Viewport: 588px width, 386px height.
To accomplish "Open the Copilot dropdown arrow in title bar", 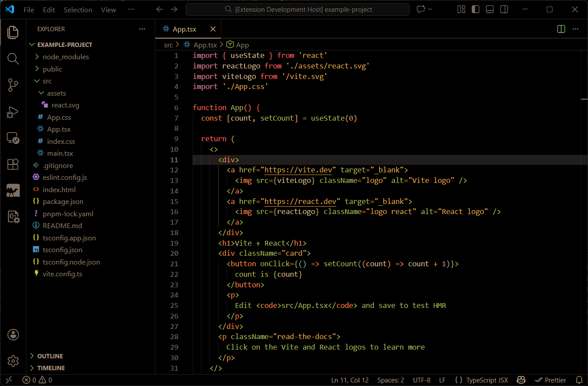I will [x=430, y=9].
